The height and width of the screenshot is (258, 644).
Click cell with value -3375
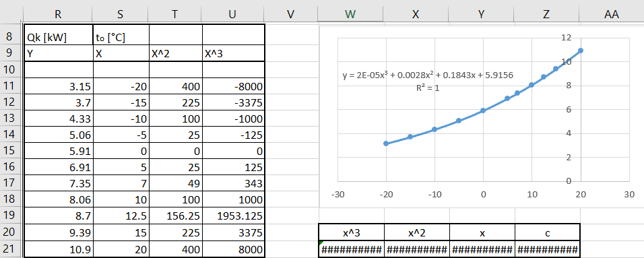233,102
